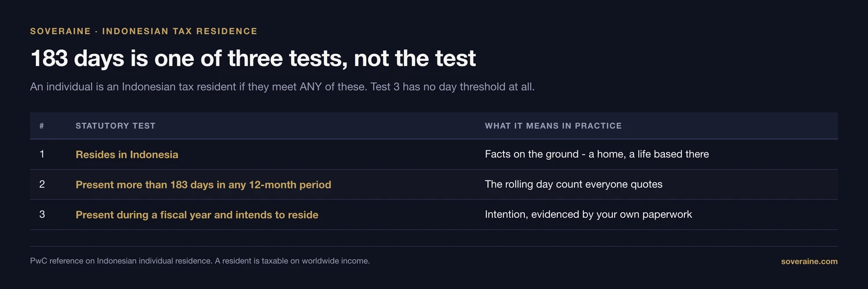Click the 'WHAT IT MEANS IN PRACTICE' header
The image size is (868, 289).
pos(553,126)
